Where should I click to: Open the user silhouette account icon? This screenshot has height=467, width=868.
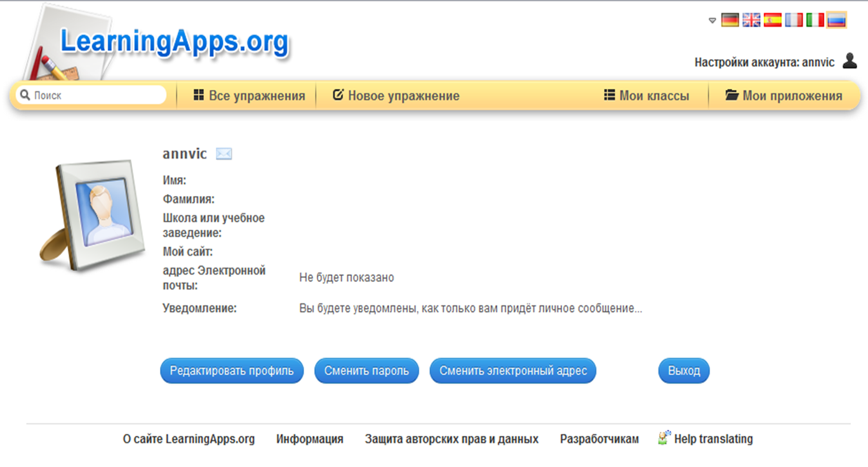tap(849, 61)
